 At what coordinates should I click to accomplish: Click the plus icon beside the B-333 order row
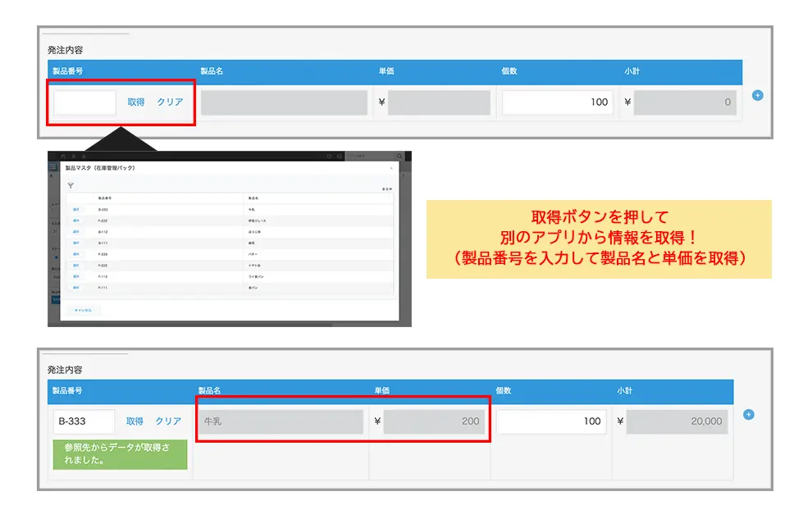748,415
